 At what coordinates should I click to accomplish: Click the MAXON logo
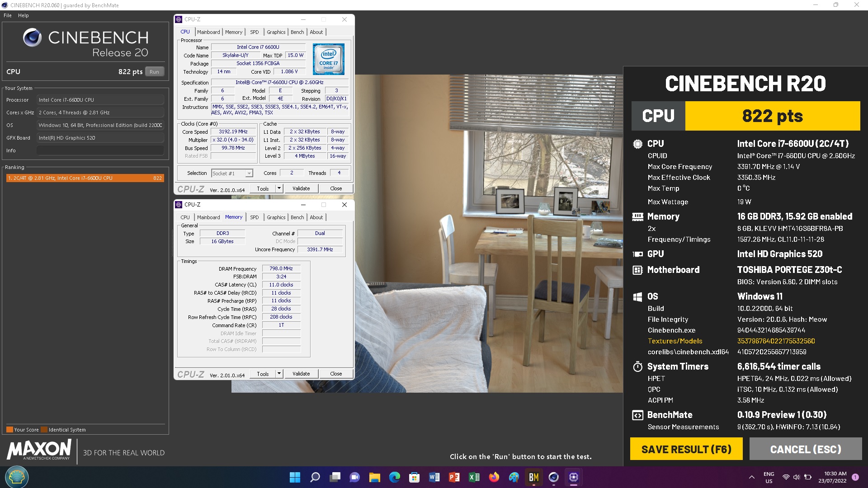39,450
